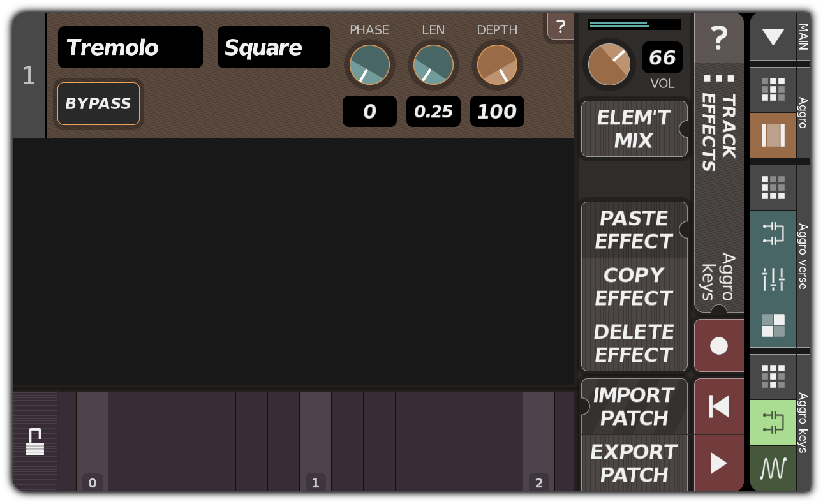
Task: Adjust the DEPTH knob
Action: pyautogui.click(x=497, y=64)
